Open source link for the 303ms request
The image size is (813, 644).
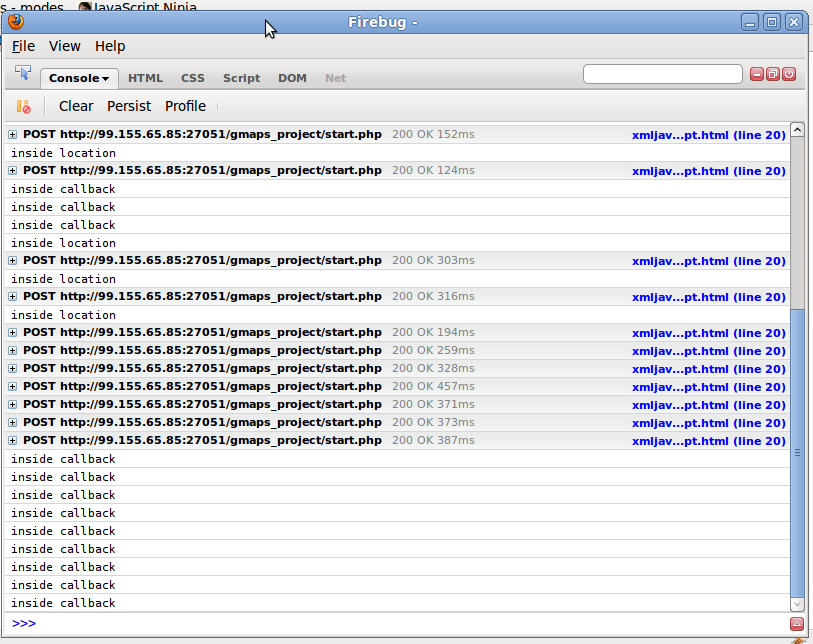click(x=709, y=261)
